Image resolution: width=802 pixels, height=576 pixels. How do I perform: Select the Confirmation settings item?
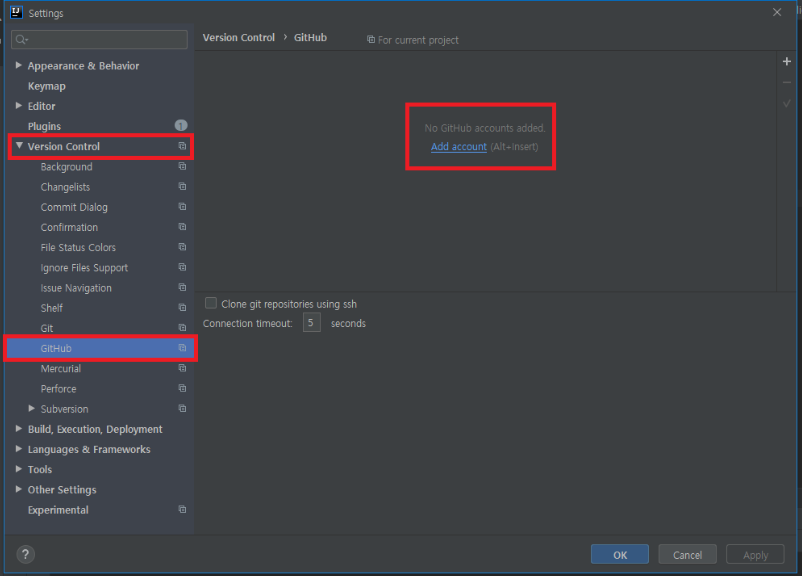(69, 227)
